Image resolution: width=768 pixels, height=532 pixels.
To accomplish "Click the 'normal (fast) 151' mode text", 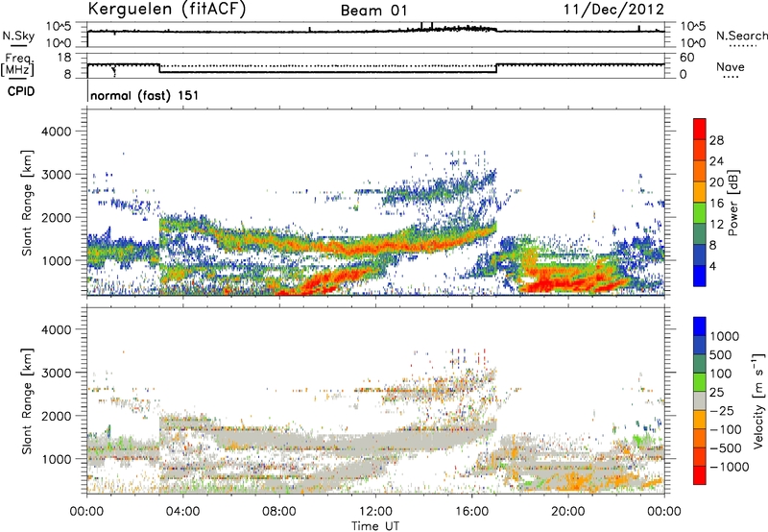I will (145, 95).
